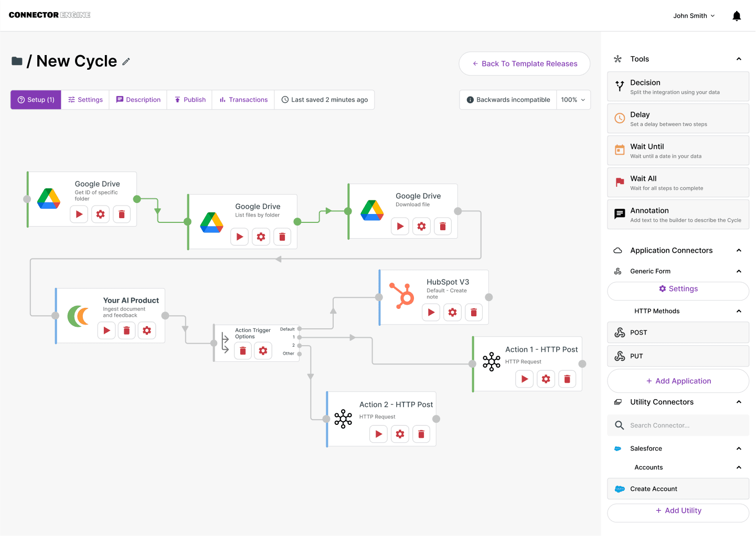
Task: Run the Google Drive Download file node
Action: (400, 226)
